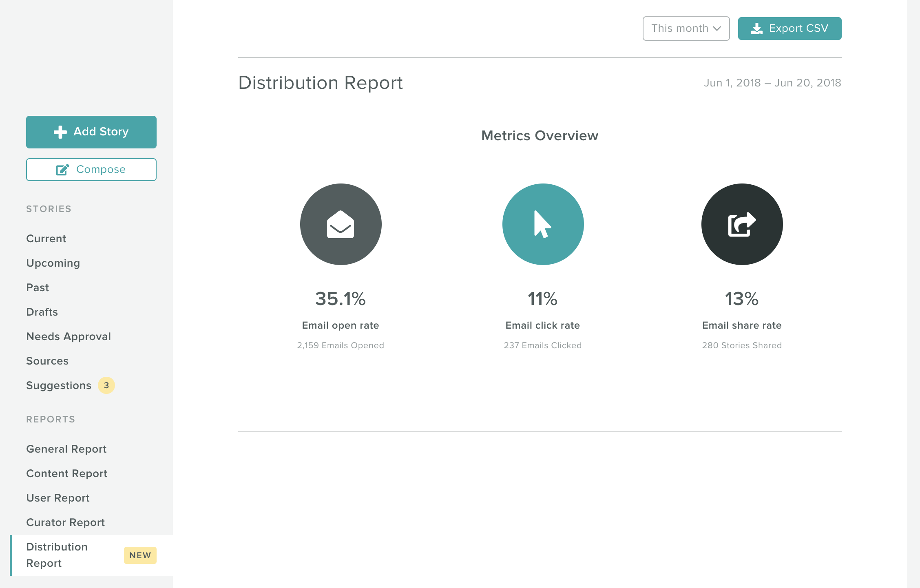Click the Suggestions count badge 3
Screen dimensions: 920x588
click(x=106, y=385)
